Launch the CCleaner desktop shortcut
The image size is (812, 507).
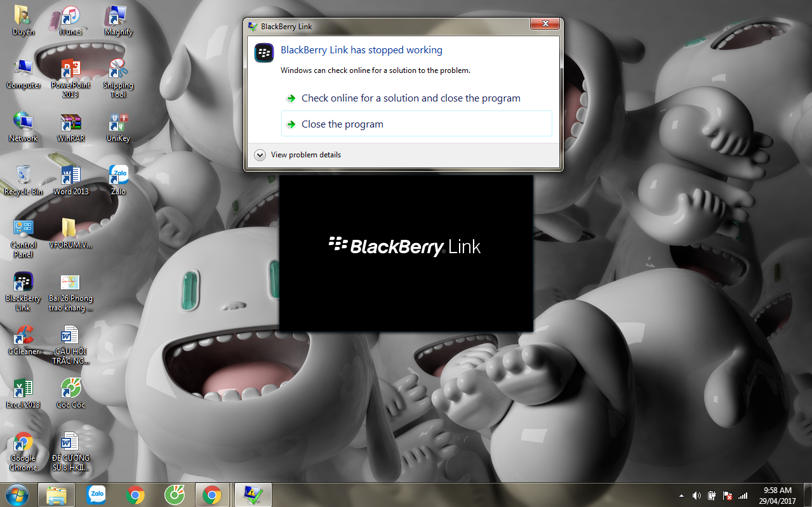tap(23, 341)
